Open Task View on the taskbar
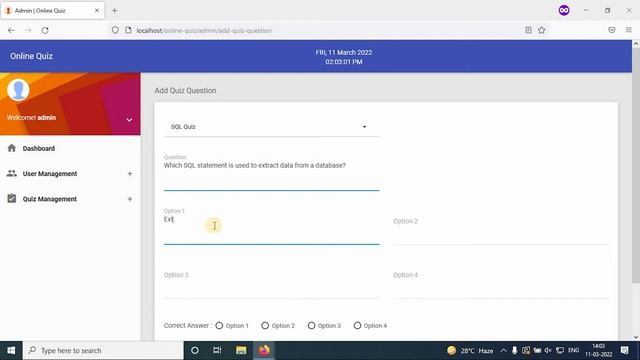The image size is (640, 360). click(217, 350)
